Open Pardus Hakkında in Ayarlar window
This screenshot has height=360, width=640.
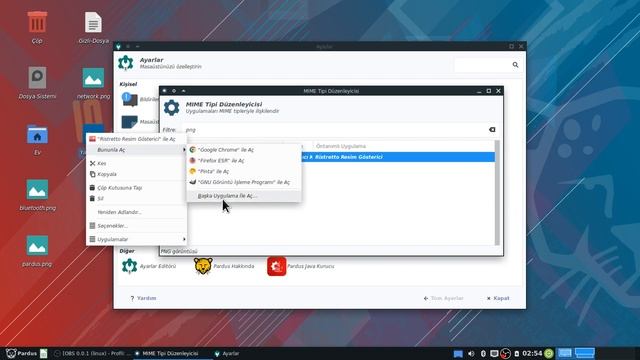coord(224,266)
